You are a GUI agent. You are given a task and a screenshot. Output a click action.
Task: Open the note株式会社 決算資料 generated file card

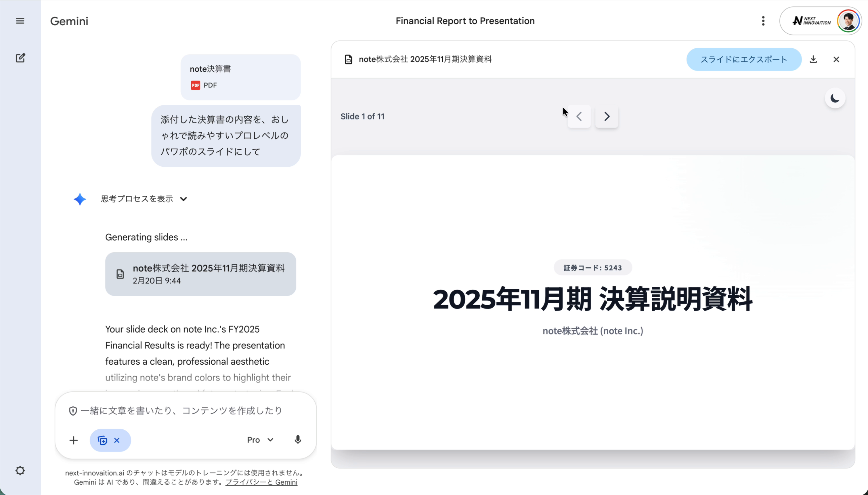pos(201,274)
